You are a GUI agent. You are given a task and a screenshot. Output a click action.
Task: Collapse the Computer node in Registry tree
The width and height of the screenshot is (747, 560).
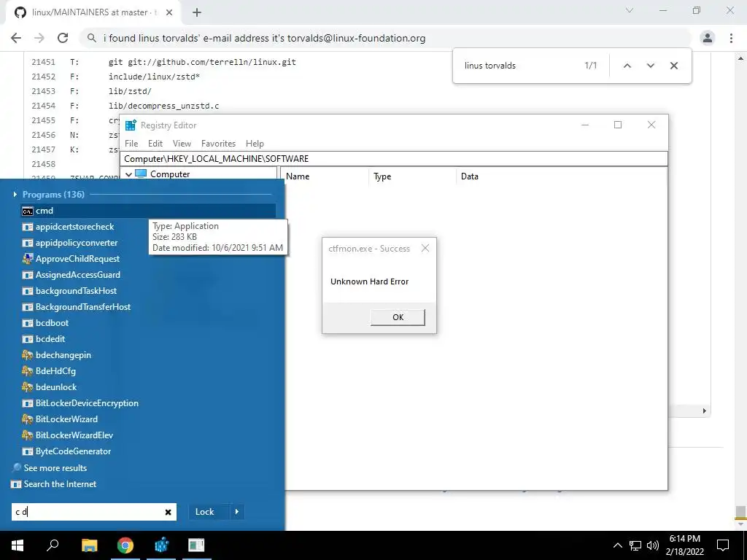[x=128, y=174]
